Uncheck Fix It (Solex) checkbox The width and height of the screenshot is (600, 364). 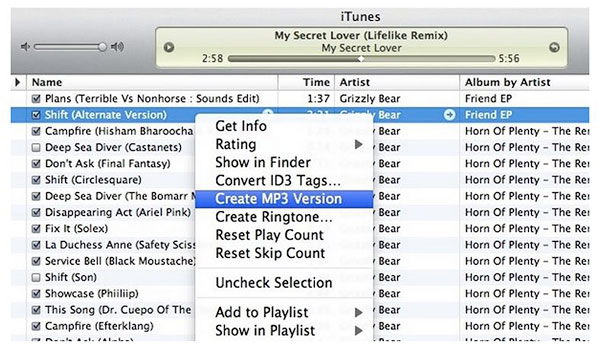[x=36, y=229]
